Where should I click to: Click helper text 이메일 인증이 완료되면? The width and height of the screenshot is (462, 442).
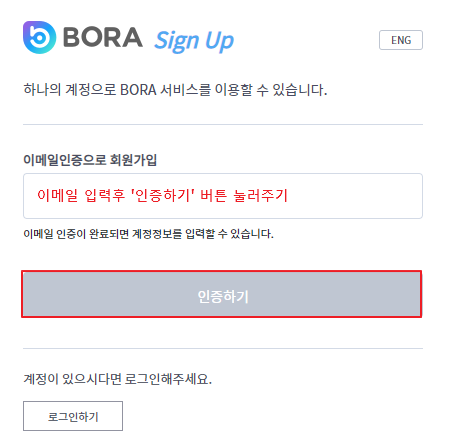pyautogui.click(x=76, y=234)
